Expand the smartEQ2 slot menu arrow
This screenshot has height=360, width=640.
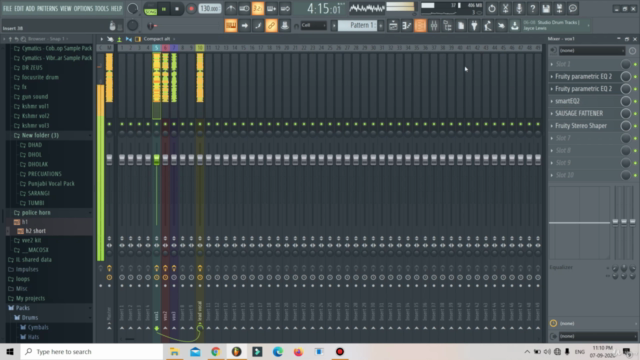click(552, 101)
